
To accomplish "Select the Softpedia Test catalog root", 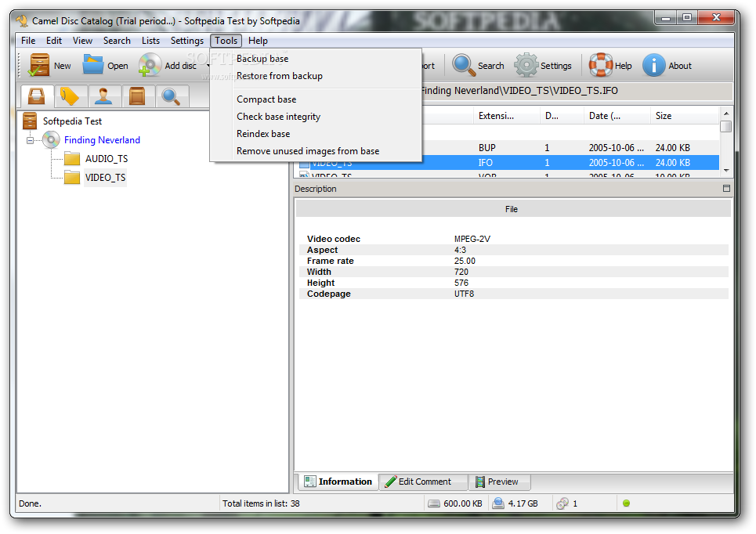I will pyautogui.click(x=72, y=121).
